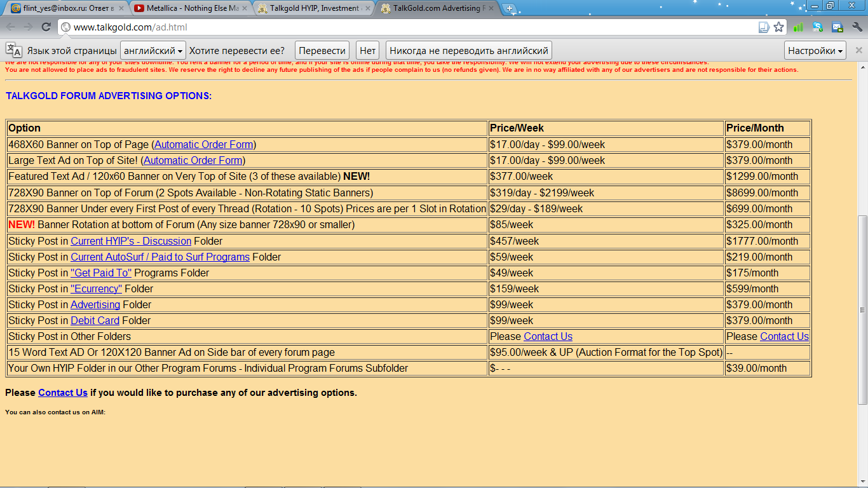Go forward to the next page

pyautogui.click(x=28, y=27)
